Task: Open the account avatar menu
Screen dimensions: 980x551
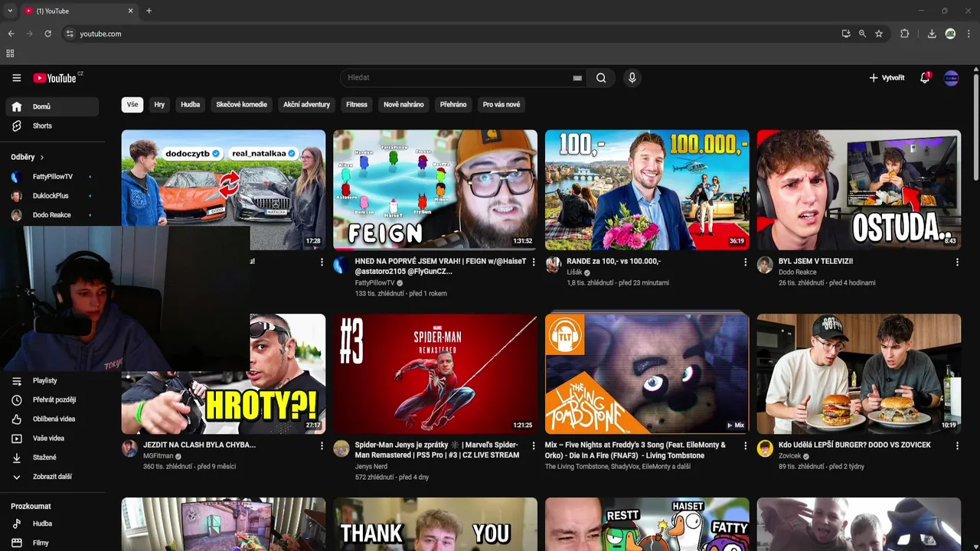Action: tap(951, 78)
